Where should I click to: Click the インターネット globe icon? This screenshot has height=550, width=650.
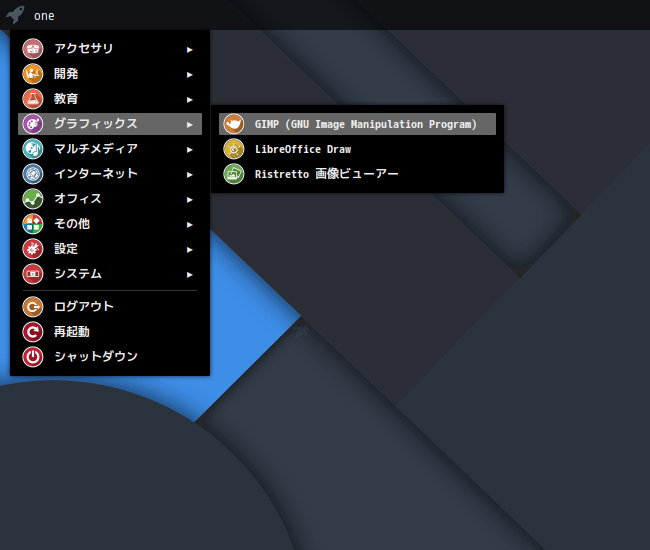33,174
